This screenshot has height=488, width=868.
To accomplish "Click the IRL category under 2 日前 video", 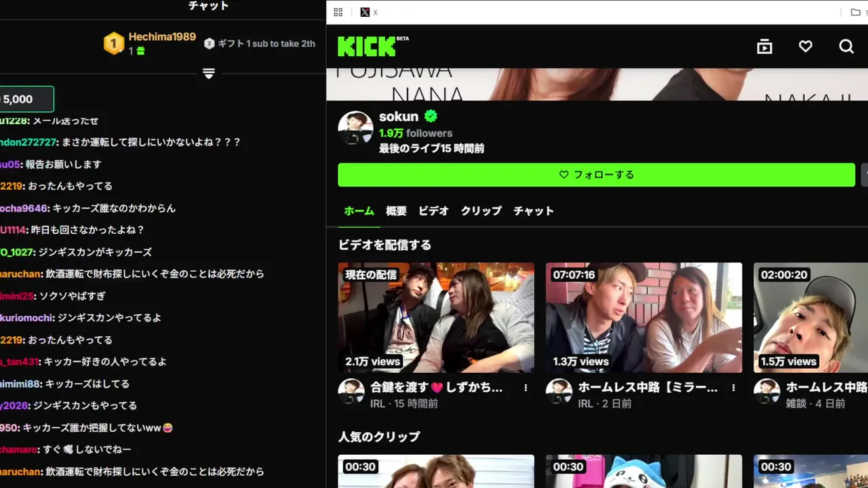I will [585, 403].
